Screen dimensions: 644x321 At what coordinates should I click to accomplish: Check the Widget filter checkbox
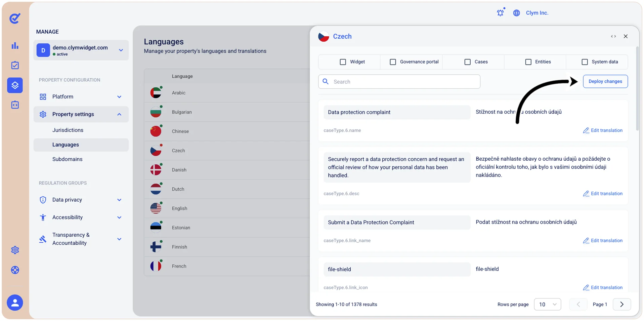click(x=343, y=62)
